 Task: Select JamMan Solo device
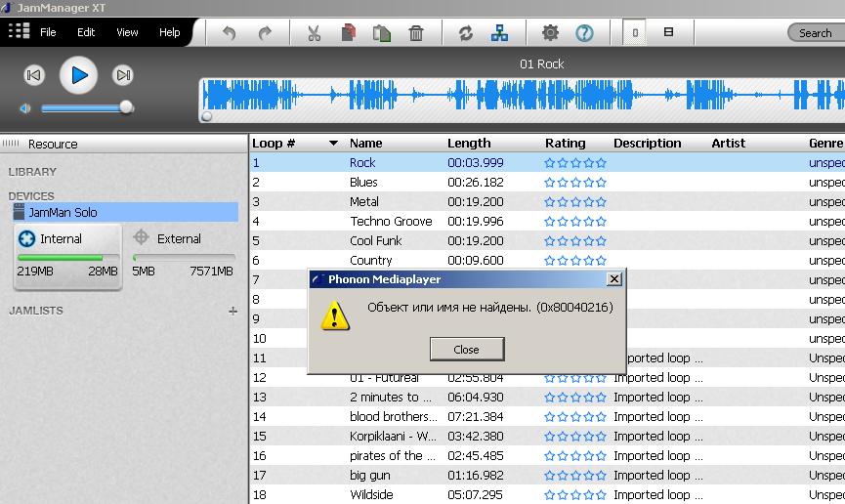[124, 212]
